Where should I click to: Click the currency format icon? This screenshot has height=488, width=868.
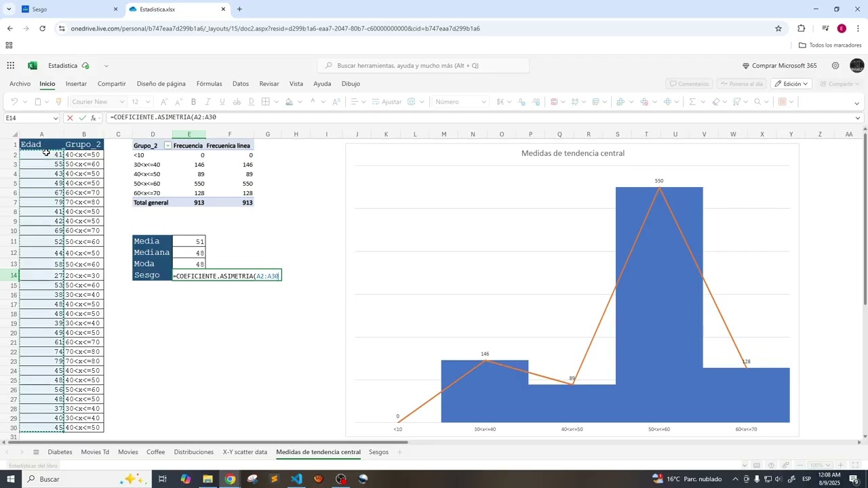coord(500,102)
